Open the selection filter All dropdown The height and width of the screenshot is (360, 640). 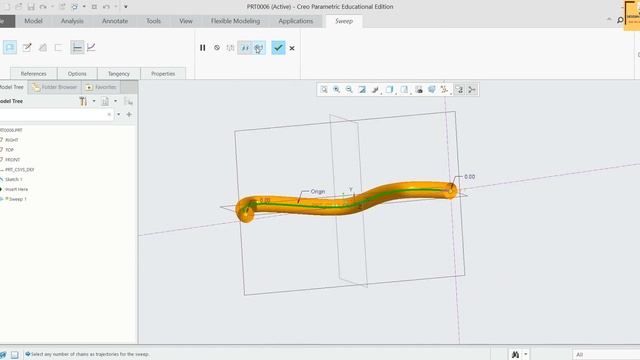tap(606, 354)
